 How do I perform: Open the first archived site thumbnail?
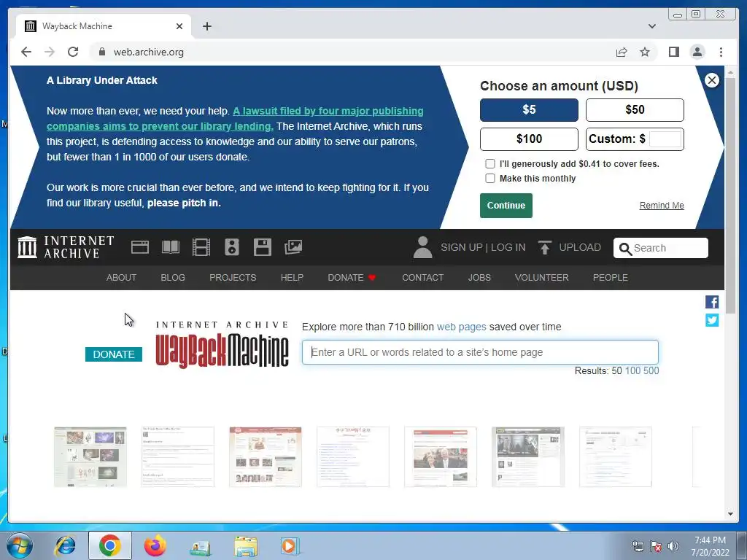tap(90, 457)
